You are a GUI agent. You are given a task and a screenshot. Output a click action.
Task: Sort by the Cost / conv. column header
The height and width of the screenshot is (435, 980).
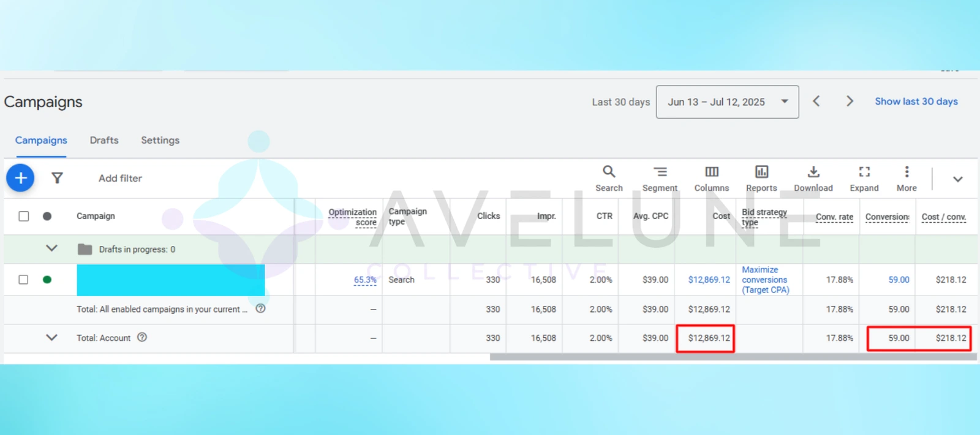[944, 217]
